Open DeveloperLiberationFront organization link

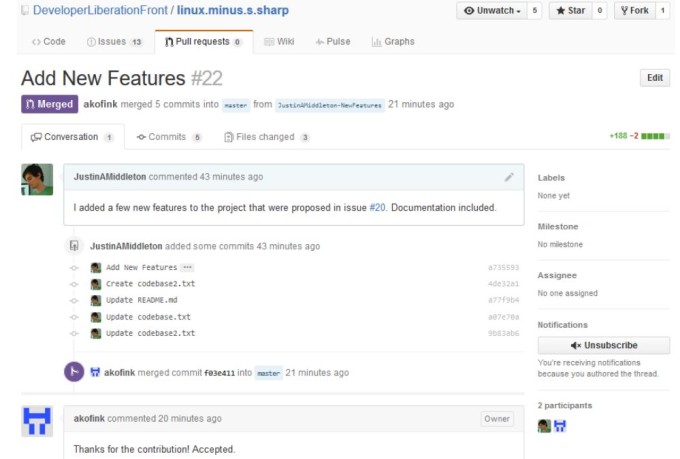click(x=100, y=10)
